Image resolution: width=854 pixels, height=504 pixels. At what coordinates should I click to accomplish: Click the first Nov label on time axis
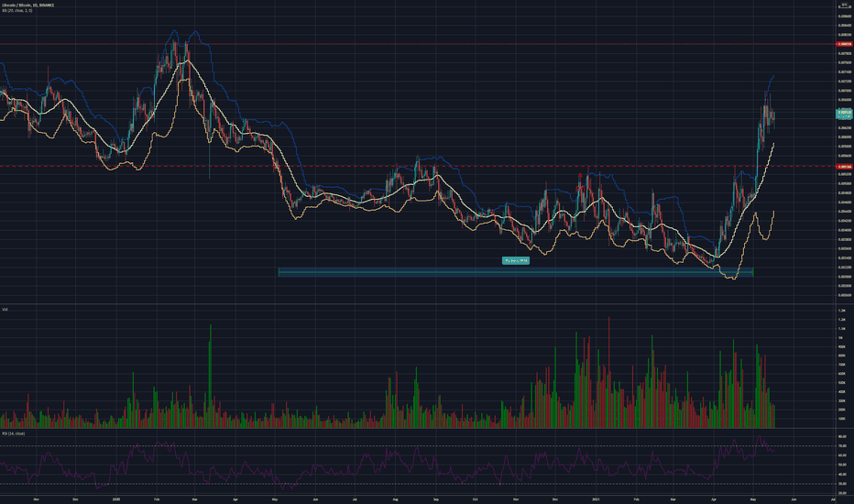tap(36, 499)
